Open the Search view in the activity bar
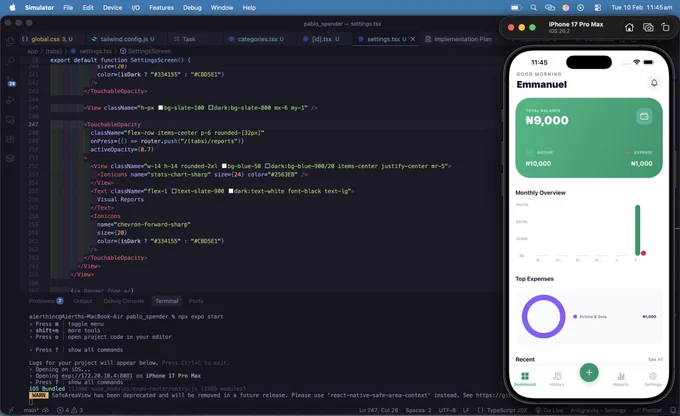 [x=10, y=61]
